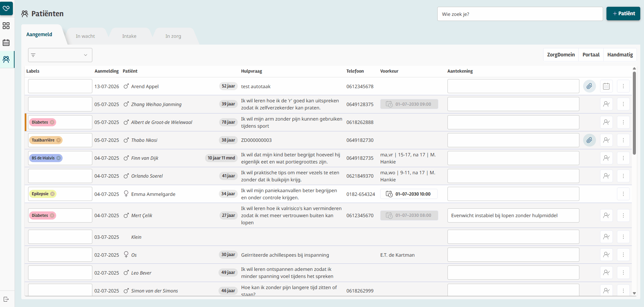Click assign-person icon for Zhang Weihao Jianming
The height and width of the screenshot is (307, 644).
pyautogui.click(x=606, y=104)
